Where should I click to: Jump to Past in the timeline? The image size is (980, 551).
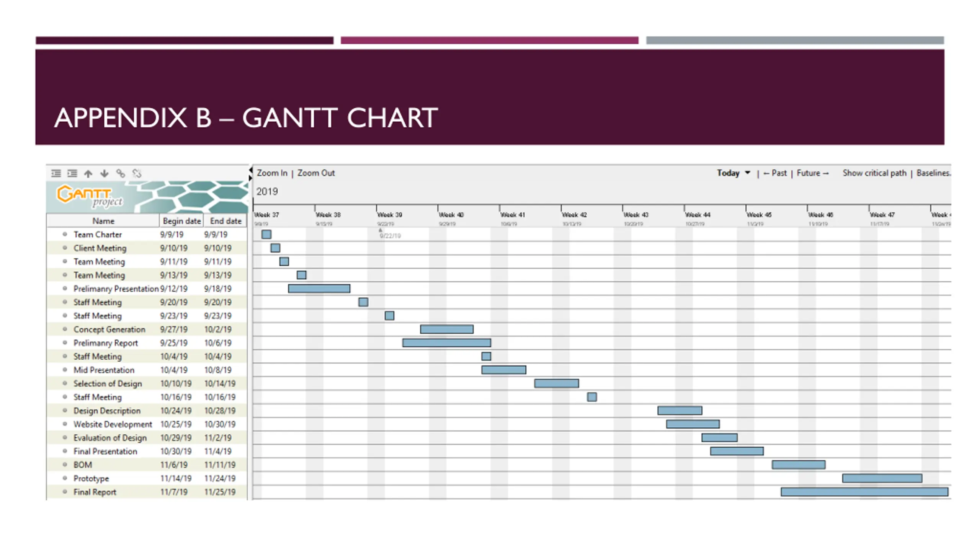point(775,173)
